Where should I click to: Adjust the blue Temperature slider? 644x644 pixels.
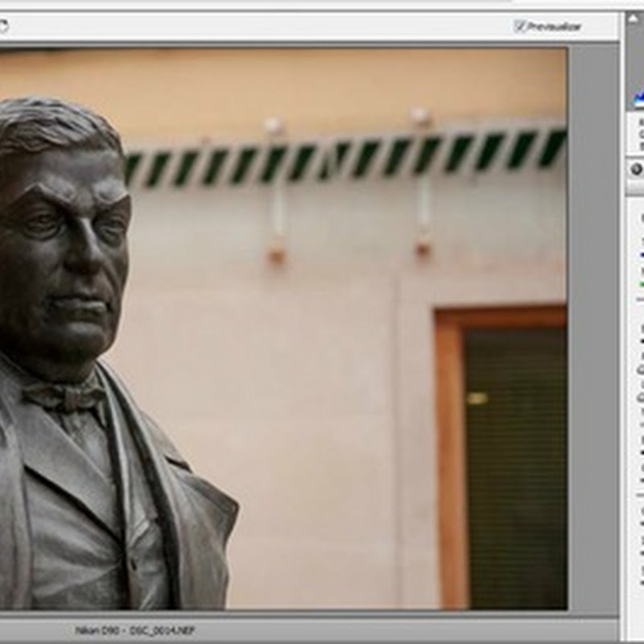click(x=642, y=254)
